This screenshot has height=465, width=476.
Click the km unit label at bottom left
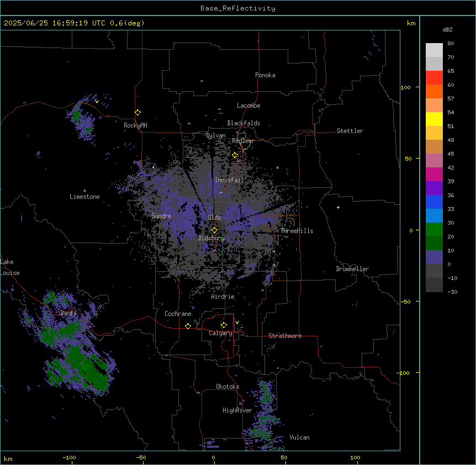8,458
